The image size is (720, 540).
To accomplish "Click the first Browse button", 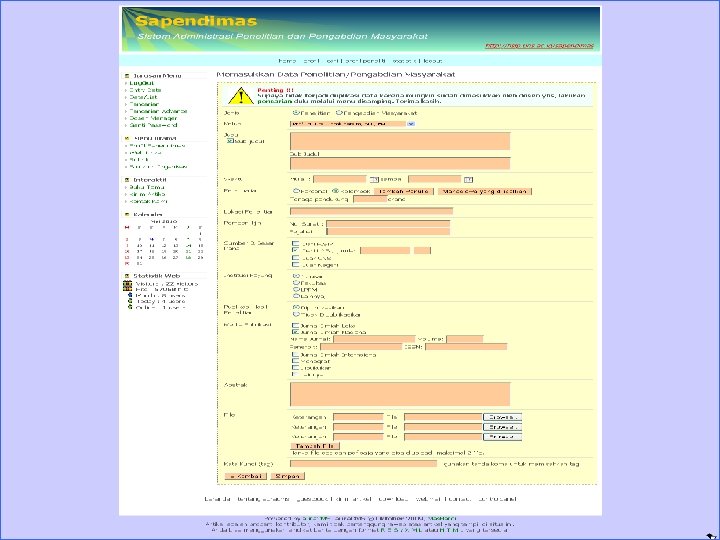I will tap(502, 417).
